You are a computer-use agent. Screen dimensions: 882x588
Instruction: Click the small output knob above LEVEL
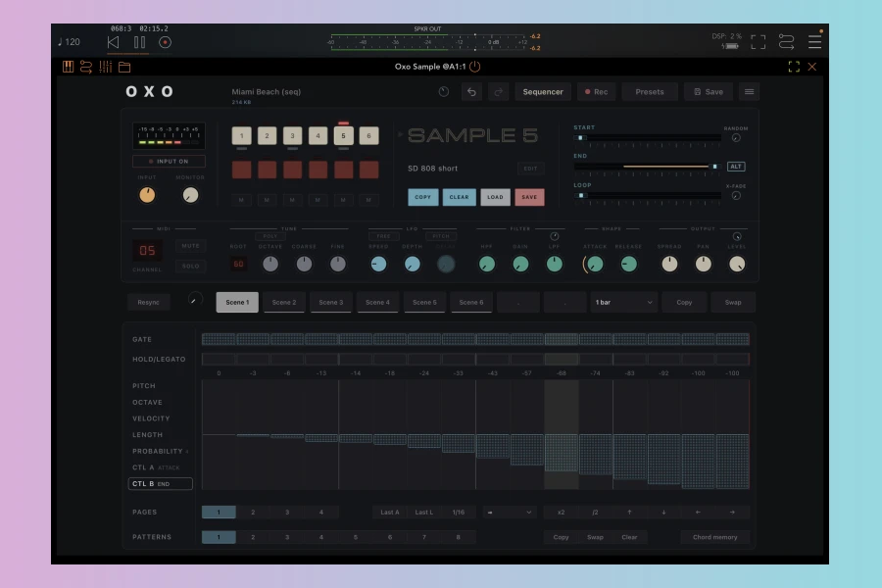(x=737, y=236)
